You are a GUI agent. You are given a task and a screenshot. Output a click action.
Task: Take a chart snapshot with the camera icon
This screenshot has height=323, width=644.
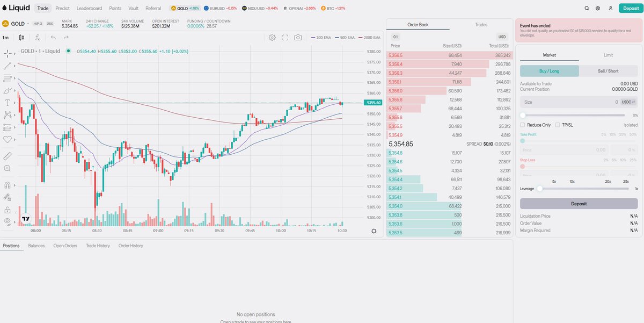(x=298, y=38)
